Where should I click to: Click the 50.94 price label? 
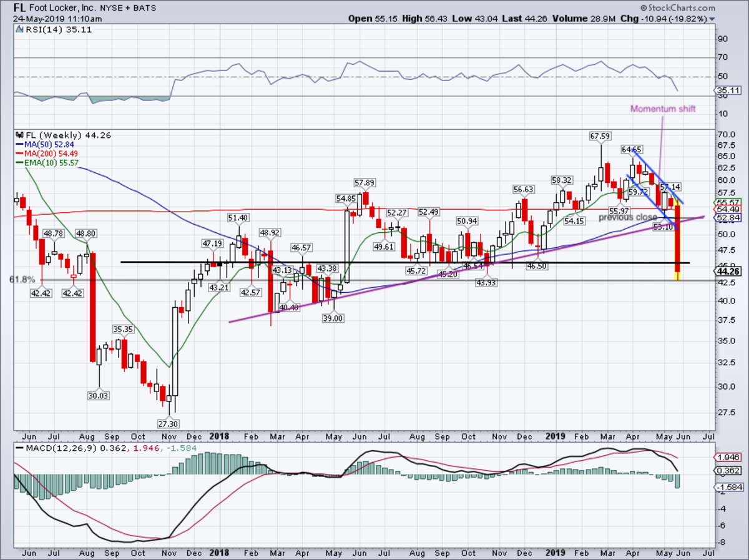pos(468,221)
